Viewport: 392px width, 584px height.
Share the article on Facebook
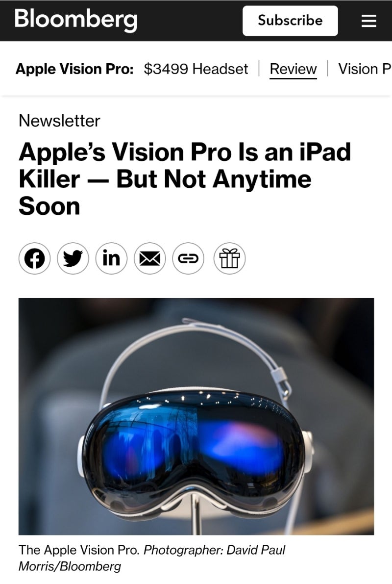tap(35, 258)
